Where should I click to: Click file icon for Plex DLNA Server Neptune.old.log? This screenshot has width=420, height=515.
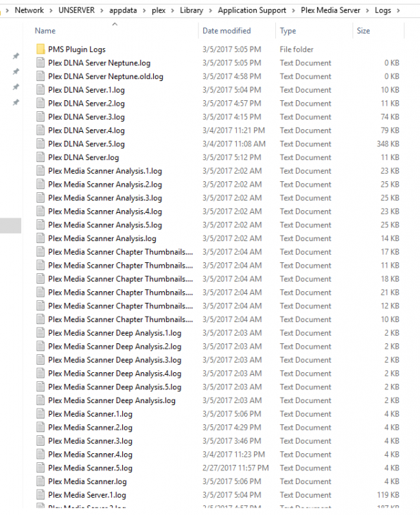(x=40, y=76)
